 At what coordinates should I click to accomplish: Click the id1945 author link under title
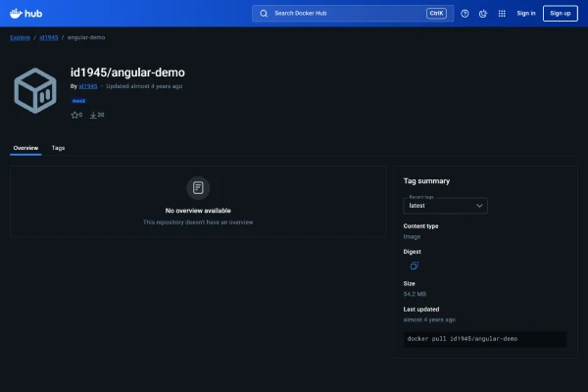[88, 86]
